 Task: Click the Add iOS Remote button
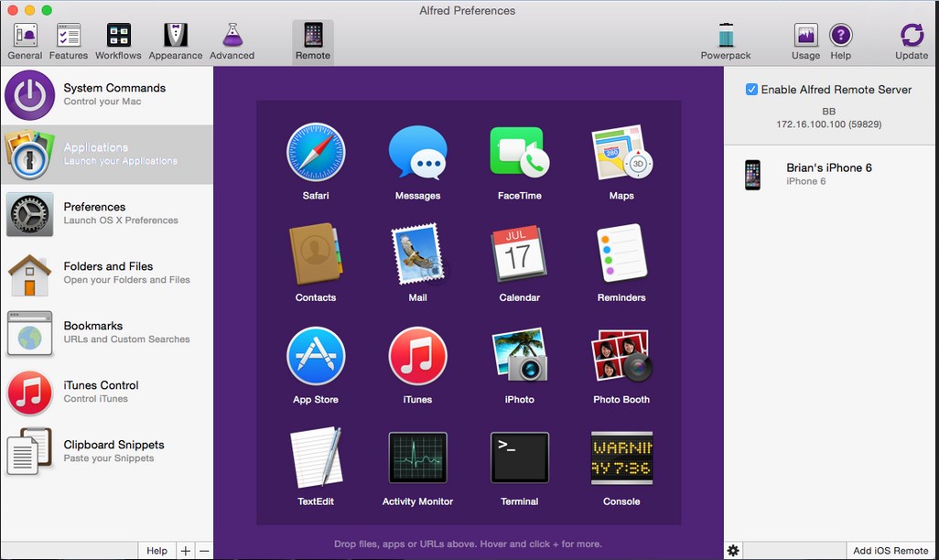coord(890,550)
